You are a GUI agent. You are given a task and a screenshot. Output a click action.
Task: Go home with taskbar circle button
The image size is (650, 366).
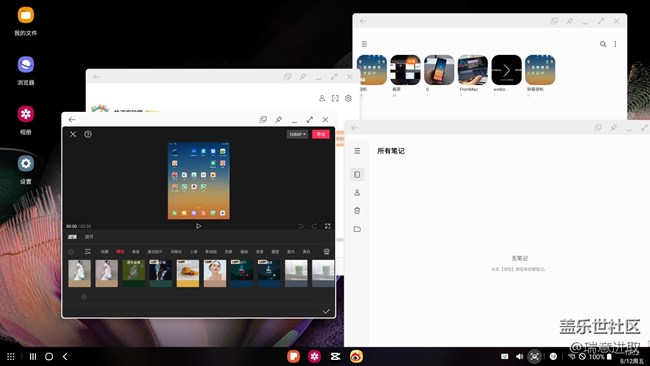click(49, 356)
